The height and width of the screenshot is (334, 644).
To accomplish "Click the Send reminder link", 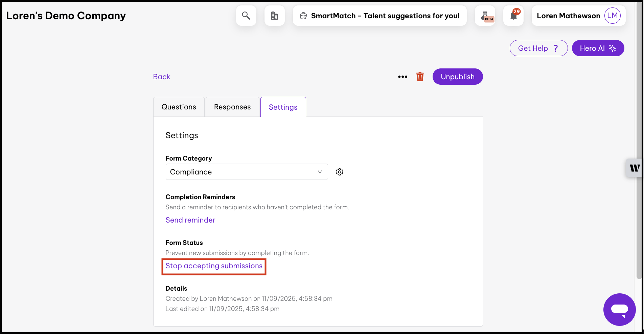I will click(190, 220).
